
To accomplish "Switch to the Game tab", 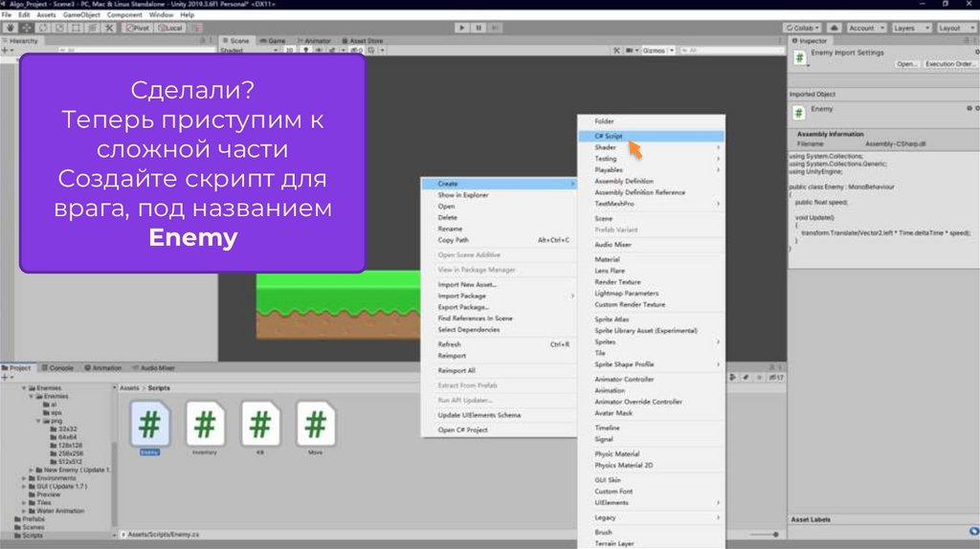I will coord(273,40).
